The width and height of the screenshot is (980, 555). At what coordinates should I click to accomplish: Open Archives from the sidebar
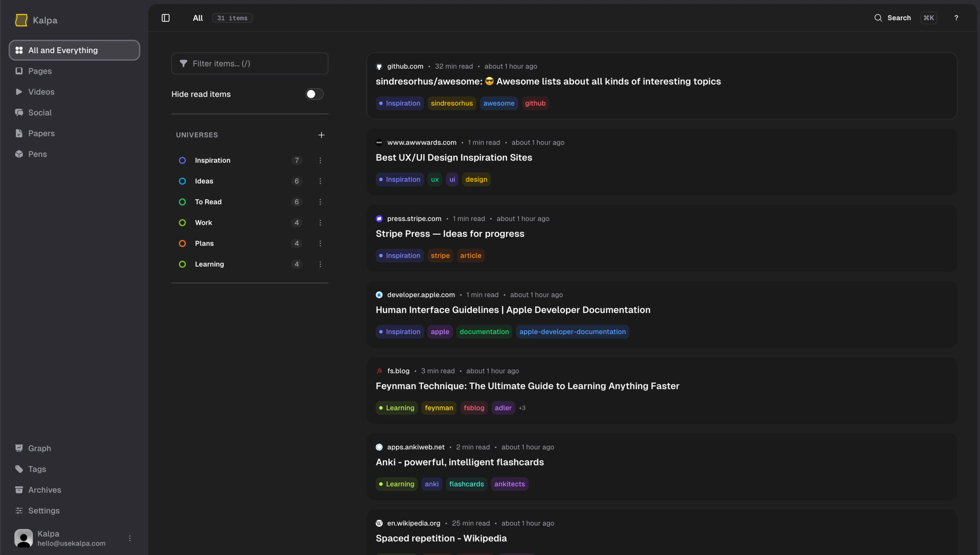(x=44, y=490)
